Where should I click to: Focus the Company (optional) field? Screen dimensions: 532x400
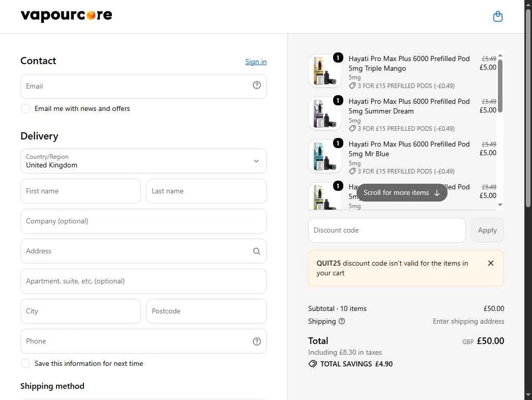coord(143,221)
